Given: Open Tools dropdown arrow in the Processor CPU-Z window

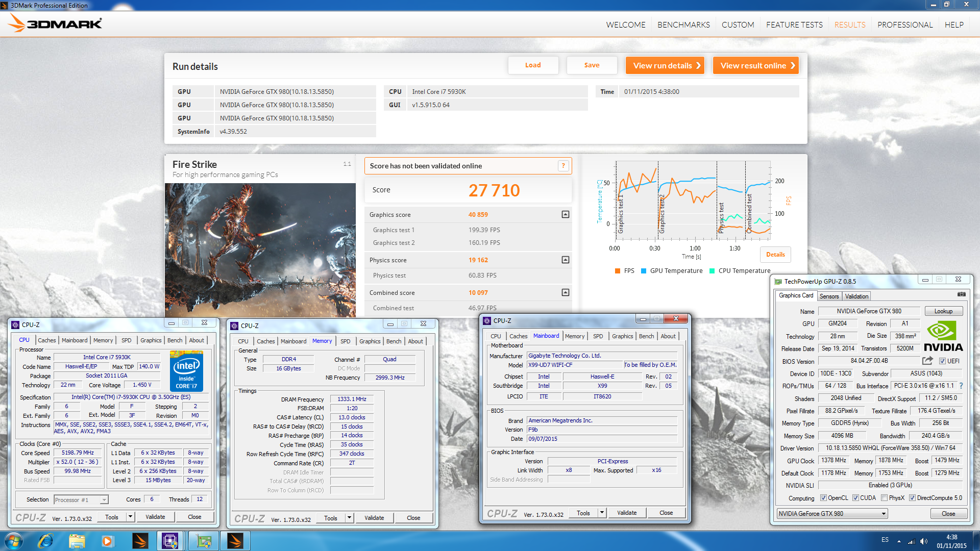Looking at the screenshot, I should (x=130, y=517).
